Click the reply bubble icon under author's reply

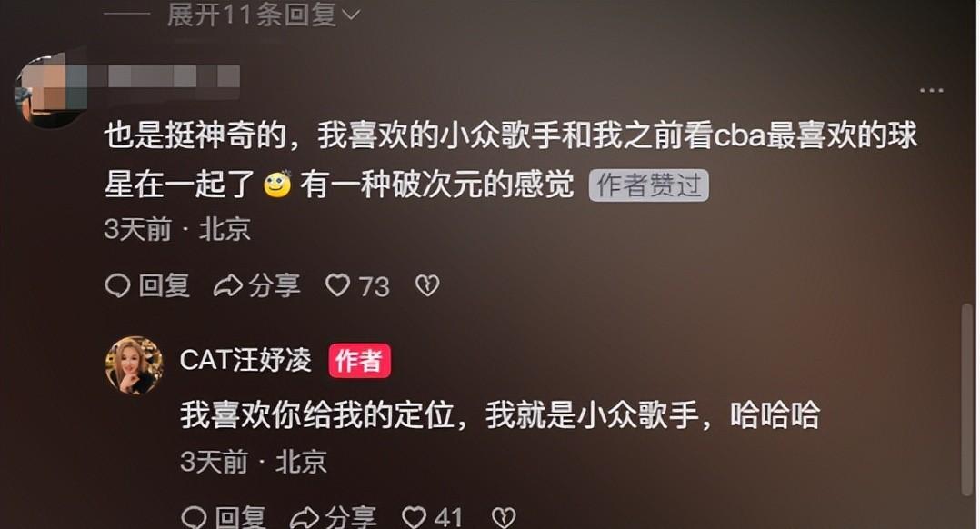click(x=194, y=518)
